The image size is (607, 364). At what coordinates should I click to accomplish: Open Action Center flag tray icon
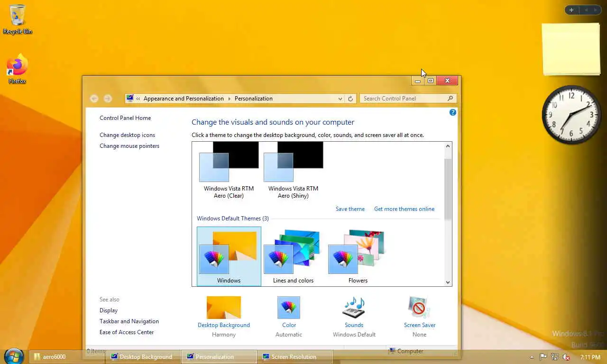pyautogui.click(x=543, y=357)
